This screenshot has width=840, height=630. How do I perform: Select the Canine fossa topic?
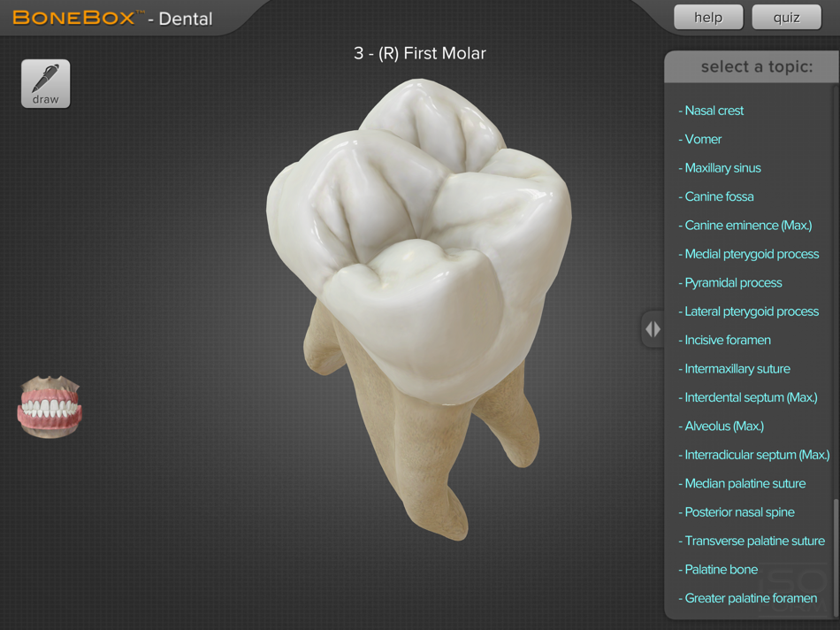coord(716,196)
